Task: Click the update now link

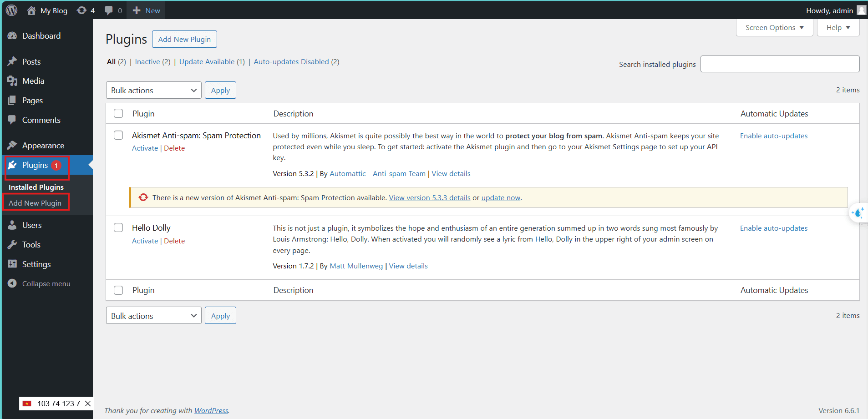Action: pyautogui.click(x=501, y=198)
